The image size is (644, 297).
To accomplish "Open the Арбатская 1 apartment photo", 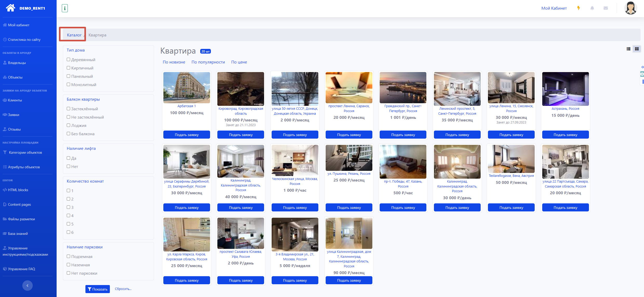I will coord(186,88).
